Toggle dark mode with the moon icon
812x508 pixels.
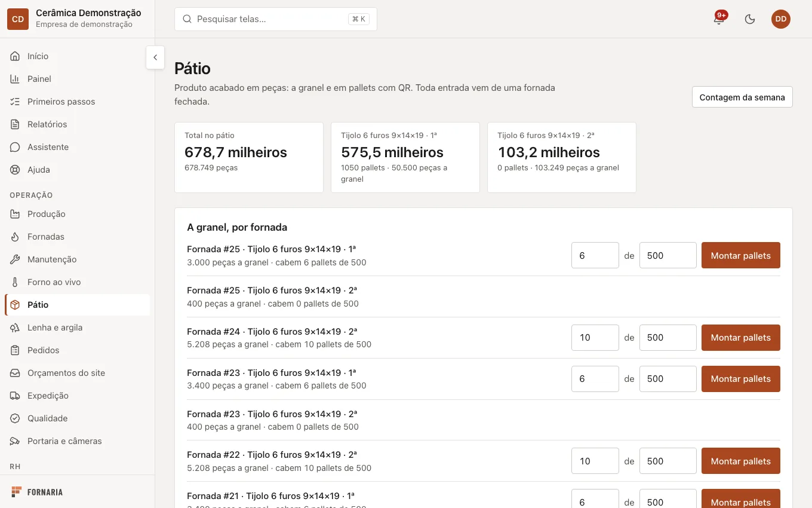pos(750,19)
